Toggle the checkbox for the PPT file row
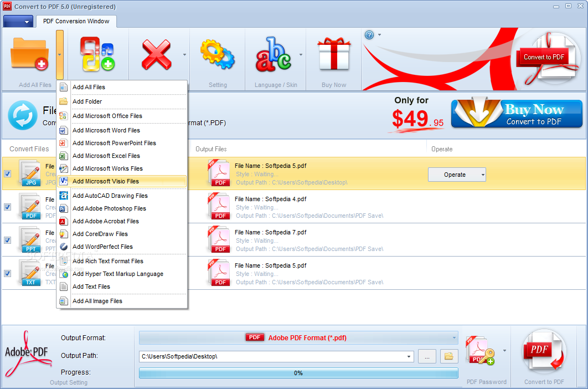 [8, 240]
